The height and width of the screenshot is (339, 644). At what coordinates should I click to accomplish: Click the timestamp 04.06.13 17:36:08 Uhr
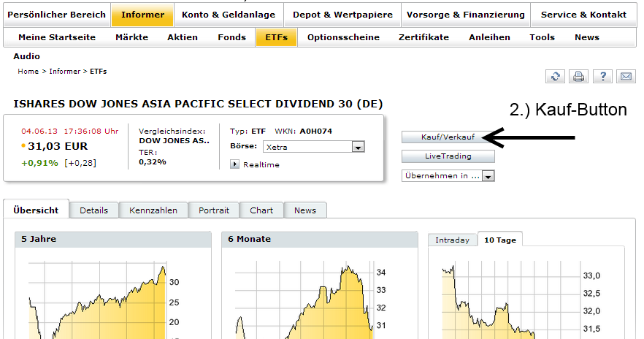point(70,131)
